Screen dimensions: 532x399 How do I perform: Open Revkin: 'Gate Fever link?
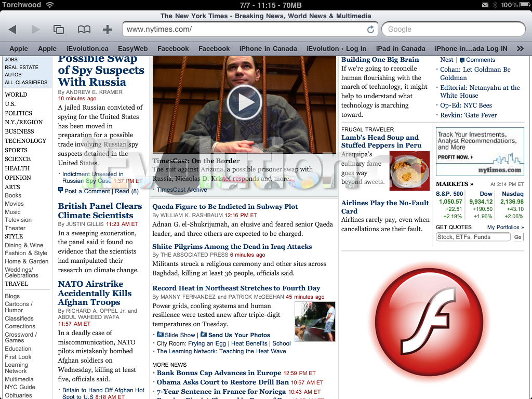[x=468, y=115]
